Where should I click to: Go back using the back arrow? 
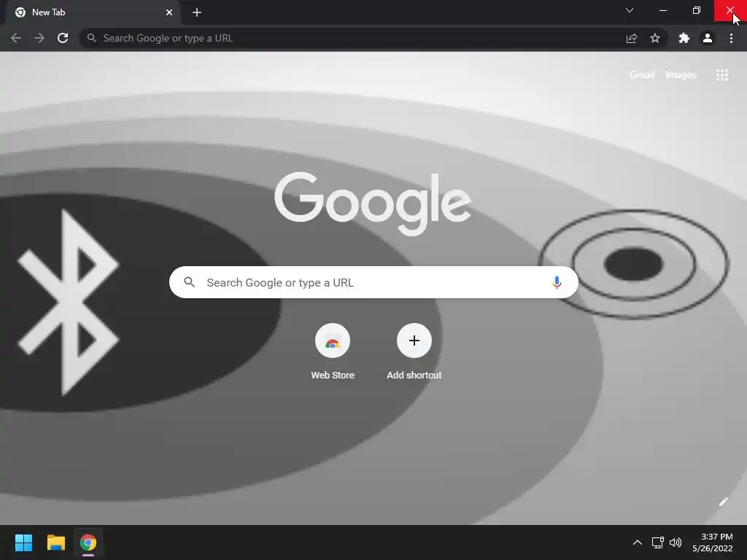(x=16, y=38)
